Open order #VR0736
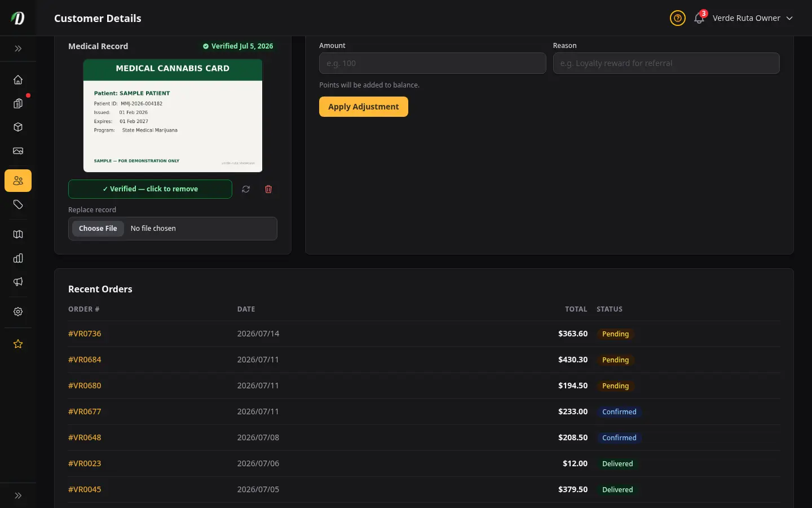 85,334
